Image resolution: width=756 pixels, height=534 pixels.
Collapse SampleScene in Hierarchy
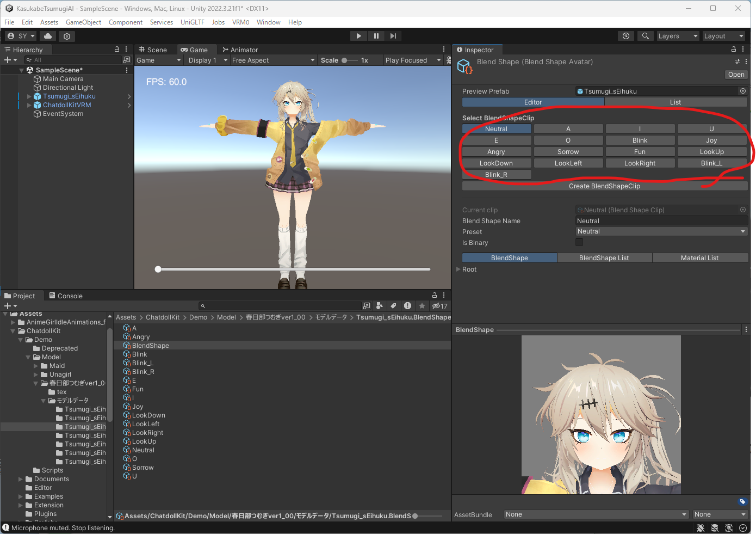(21, 70)
